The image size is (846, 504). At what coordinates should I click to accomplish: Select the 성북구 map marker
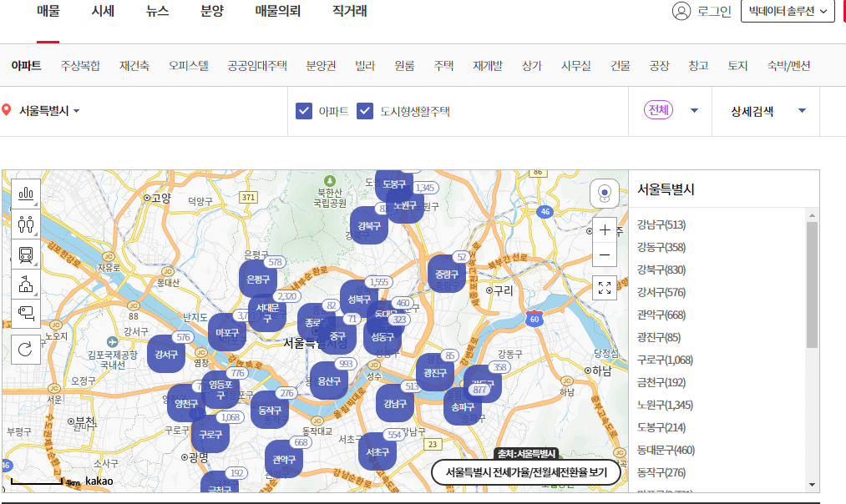(359, 299)
